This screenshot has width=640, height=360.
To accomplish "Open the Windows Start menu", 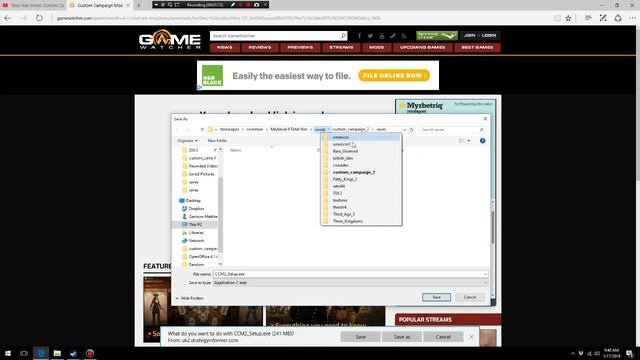I will point(8,353).
